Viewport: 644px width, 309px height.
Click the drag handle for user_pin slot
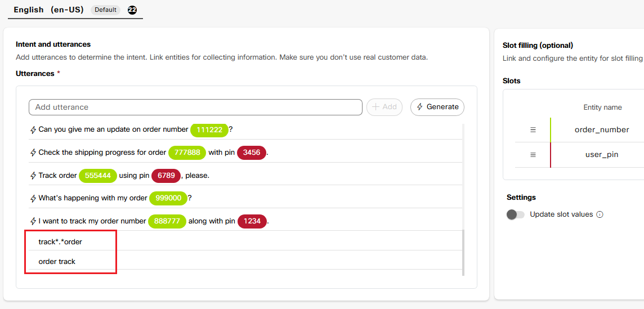[x=533, y=155]
